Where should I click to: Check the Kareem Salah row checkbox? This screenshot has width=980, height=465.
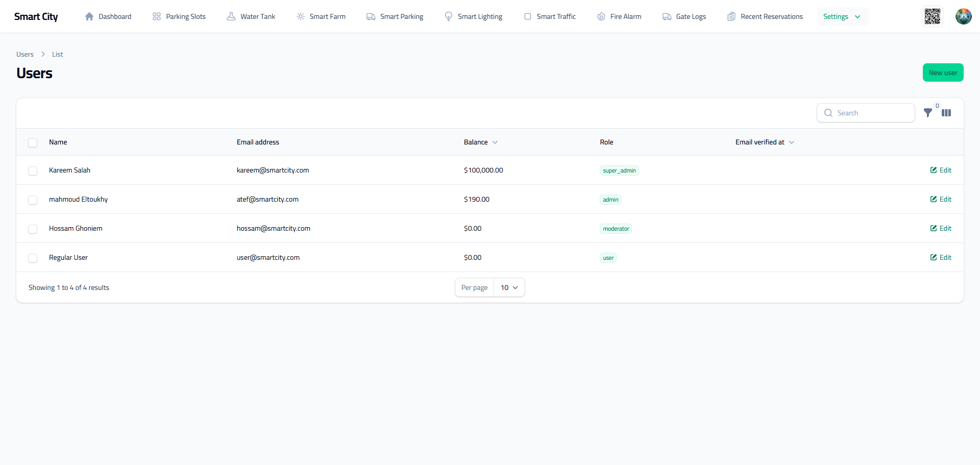[x=33, y=170]
